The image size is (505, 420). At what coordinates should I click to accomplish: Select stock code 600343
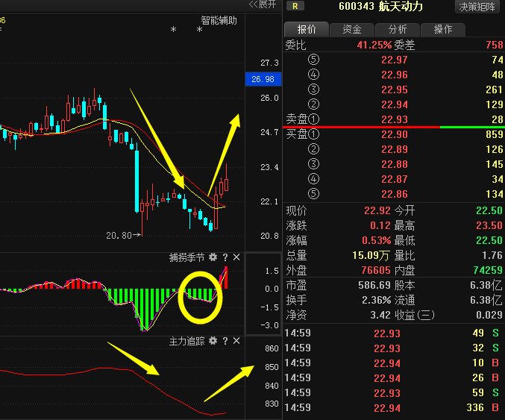pos(357,6)
